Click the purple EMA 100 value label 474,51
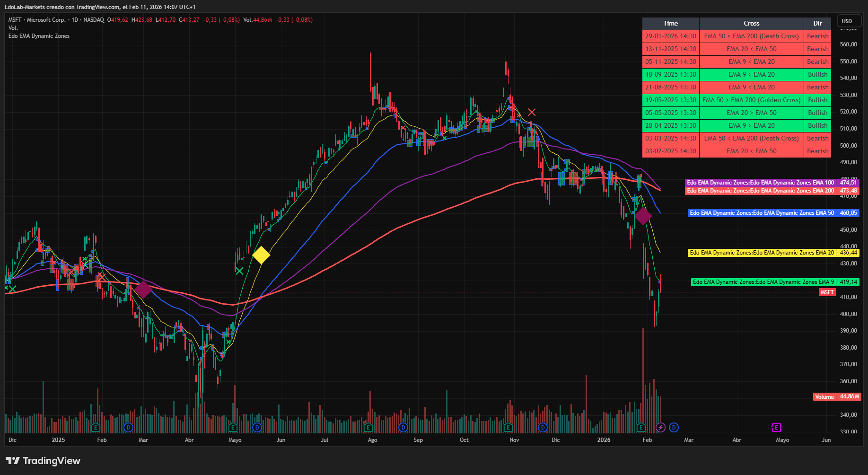 point(849,183)
